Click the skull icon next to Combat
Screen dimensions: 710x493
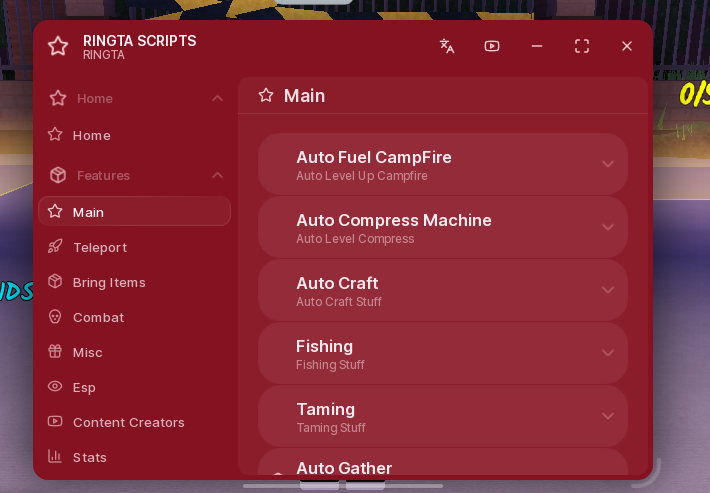(x=55, y=316)
